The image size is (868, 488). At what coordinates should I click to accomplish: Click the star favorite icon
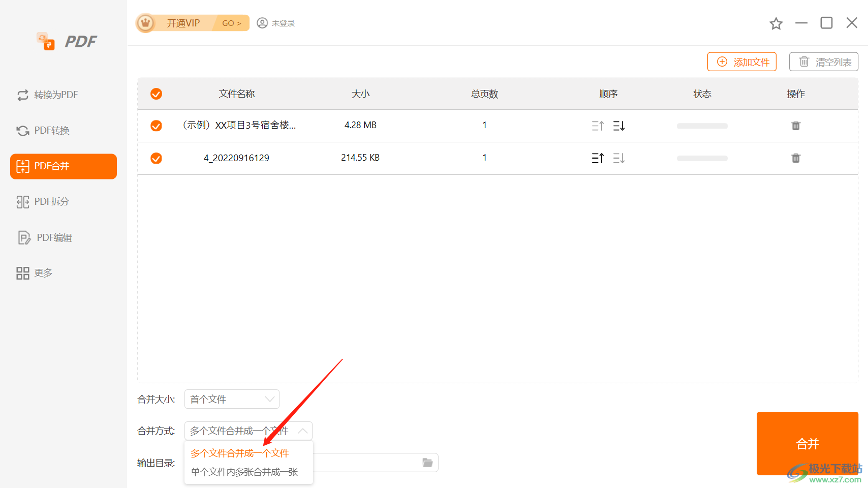pyautogui.click(x=776, y=23)
